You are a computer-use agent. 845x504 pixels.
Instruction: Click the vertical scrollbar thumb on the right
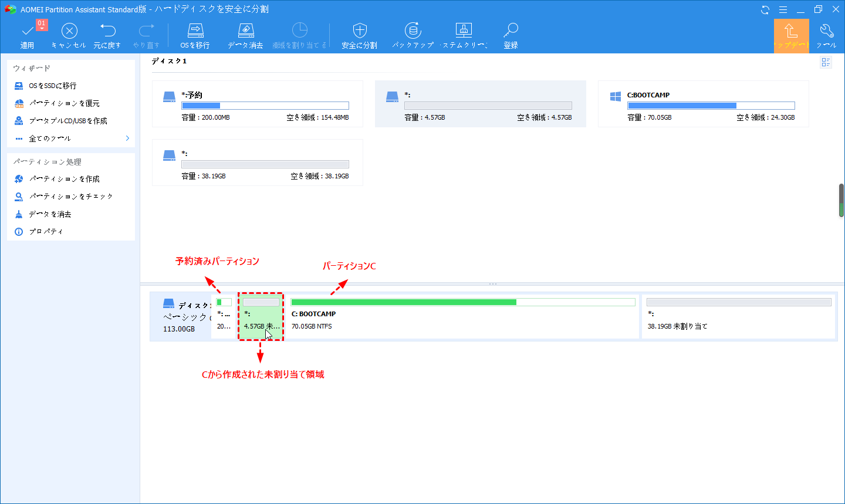pos(841,201)
